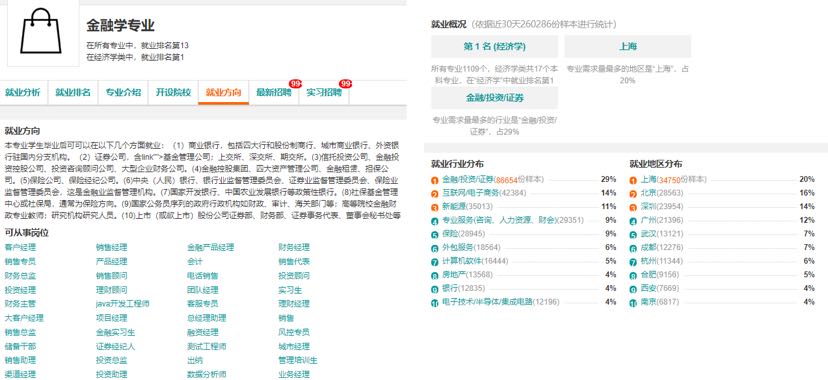Open the 渠道经理 job link
828x380 pixels.
[x=20, y=375]
